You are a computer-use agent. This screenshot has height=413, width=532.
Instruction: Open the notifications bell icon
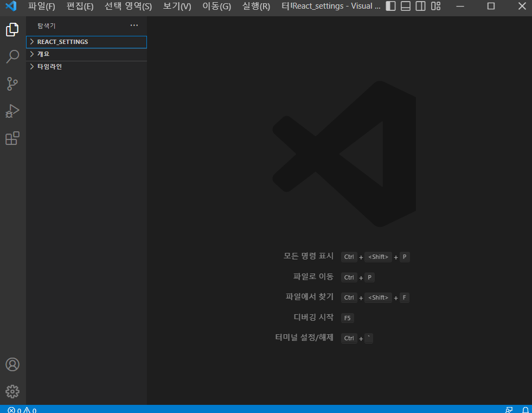[525, 410]
